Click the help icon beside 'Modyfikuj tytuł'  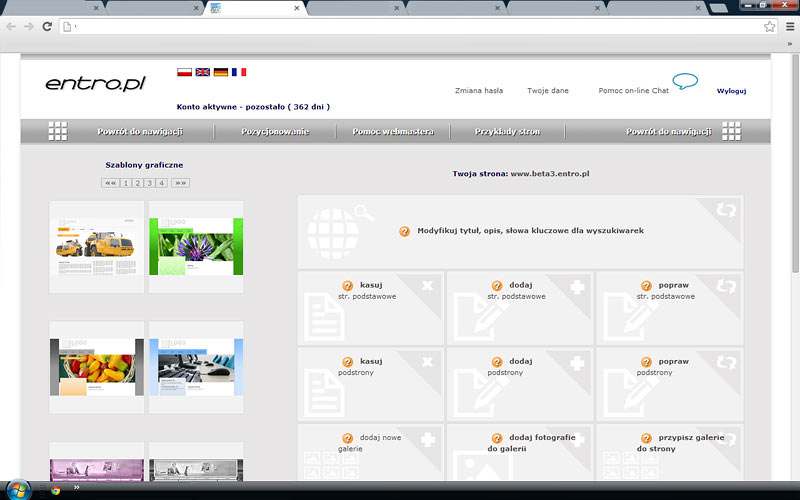(x=405, y=231)
